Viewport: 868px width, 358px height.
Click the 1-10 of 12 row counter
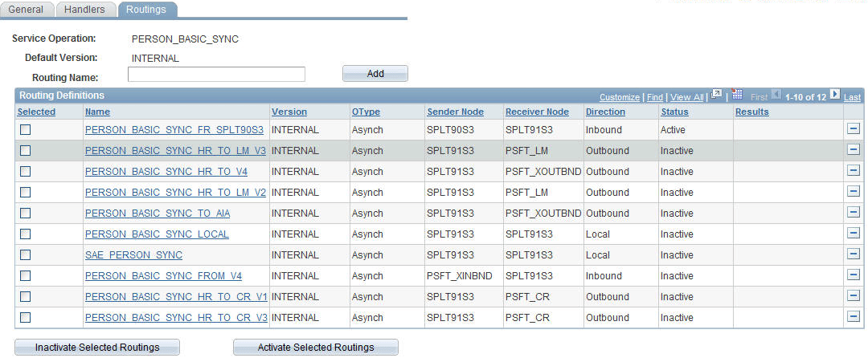click(805, 97)
